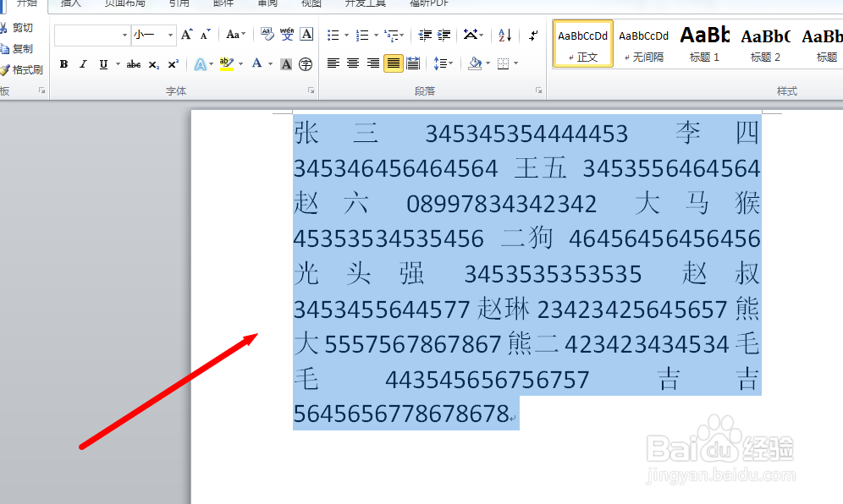
Task: Apply Character Shading (gray A) icon
Action: pos(287,64)
